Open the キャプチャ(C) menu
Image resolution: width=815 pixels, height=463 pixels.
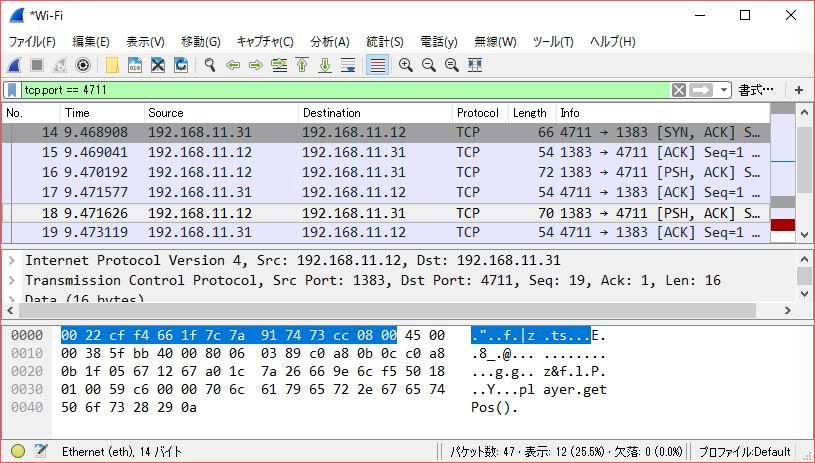[x=265, y=41]
